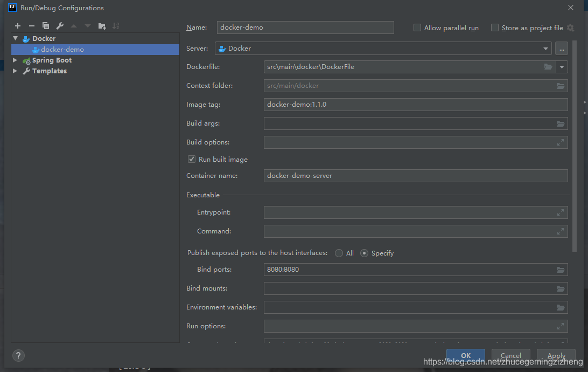Screen dimensions: 588x372
Task: Add new configuration with plus icon
Action: tap(18, 26)
